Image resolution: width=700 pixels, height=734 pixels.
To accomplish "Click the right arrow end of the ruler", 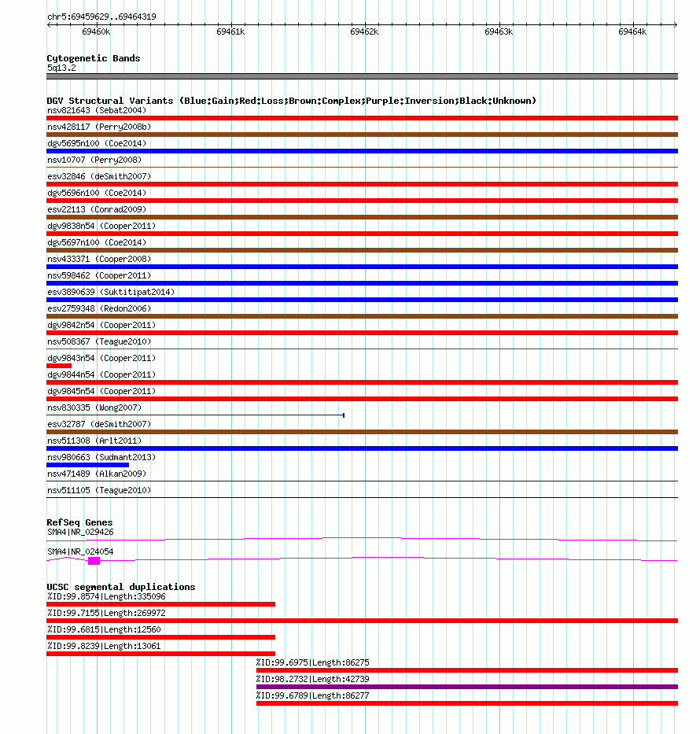I will click(x=675, y=24).
